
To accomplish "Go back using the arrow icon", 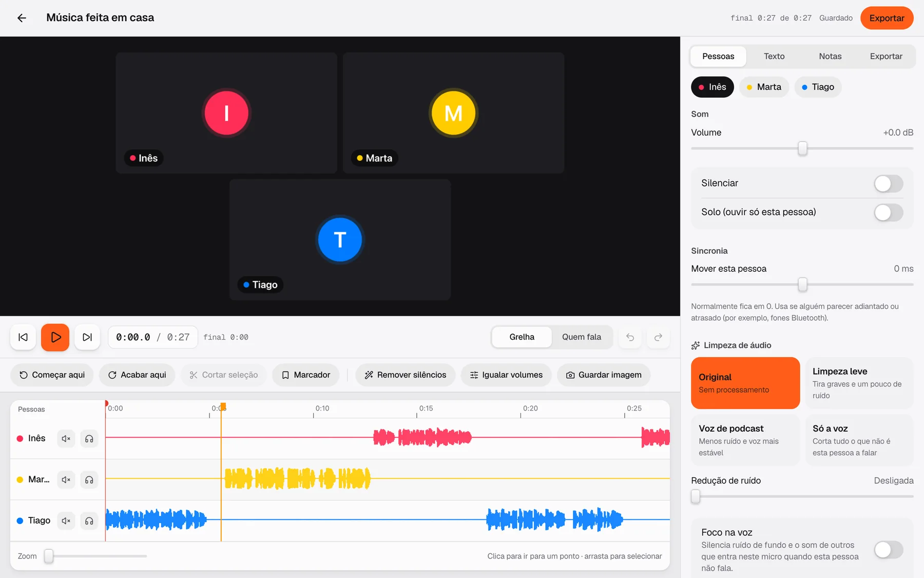I will (22, 18).
